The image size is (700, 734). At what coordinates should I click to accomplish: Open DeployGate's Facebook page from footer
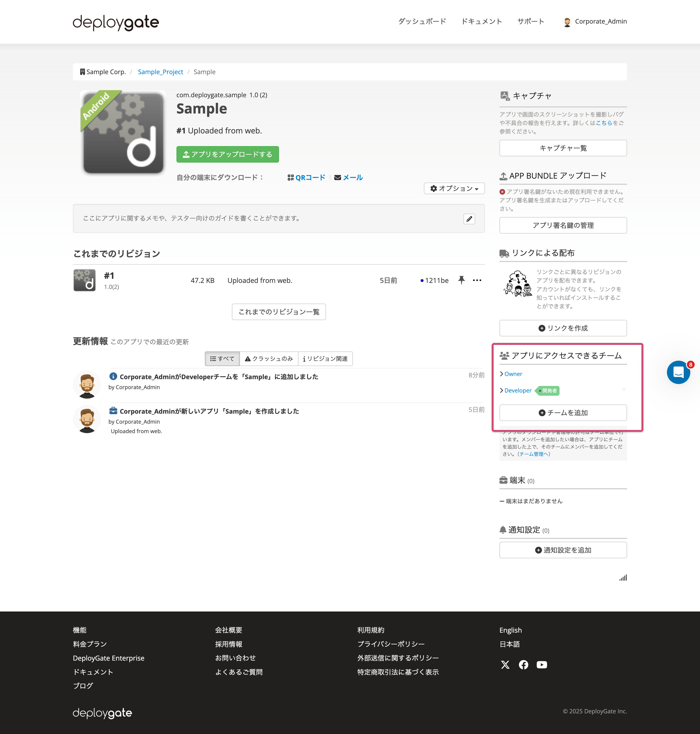click(x=524, y=664)
